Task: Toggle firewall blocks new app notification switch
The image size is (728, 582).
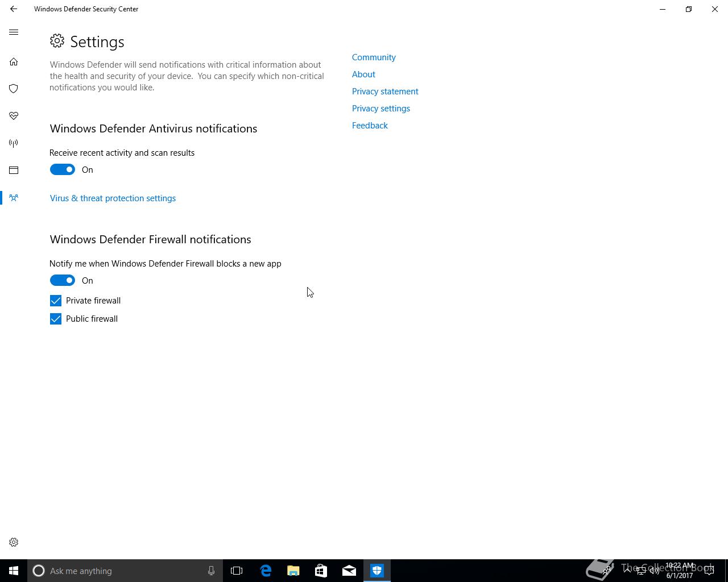Action: pyautogui.click(x=63, y=280)
